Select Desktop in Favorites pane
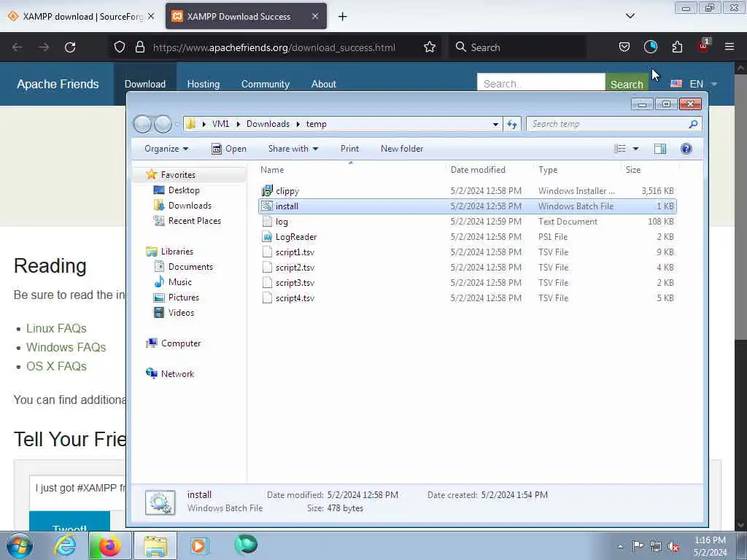Screen dimensions: 747x560 (x=183, y=190)
